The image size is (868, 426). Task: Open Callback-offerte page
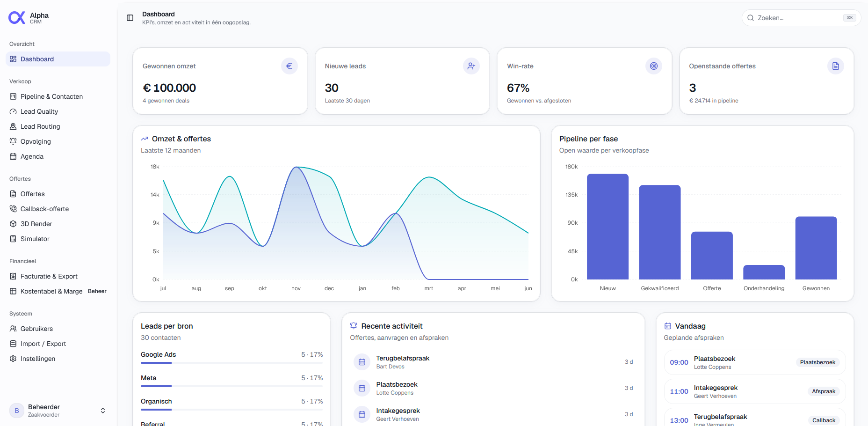tap(58, 209)
